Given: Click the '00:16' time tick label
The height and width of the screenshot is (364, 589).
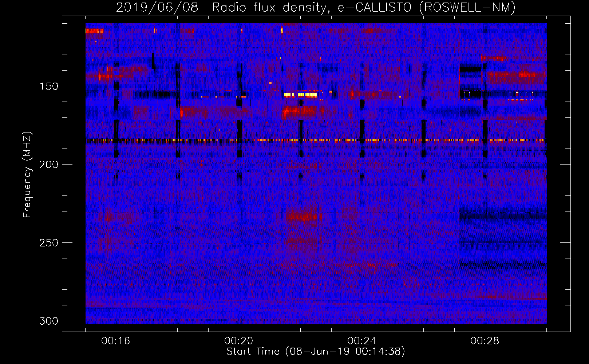Looking at the screenshot, I should [x=116, y=341].
